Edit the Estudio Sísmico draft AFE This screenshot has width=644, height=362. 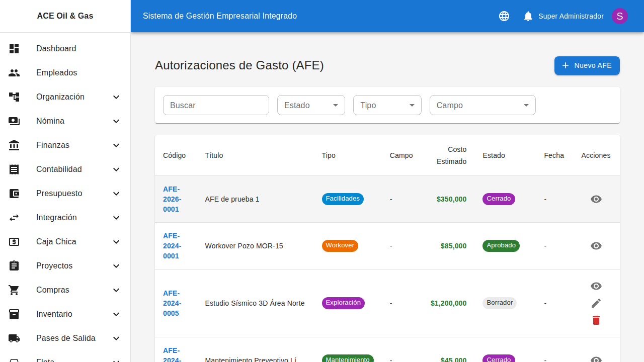[596, 303]
